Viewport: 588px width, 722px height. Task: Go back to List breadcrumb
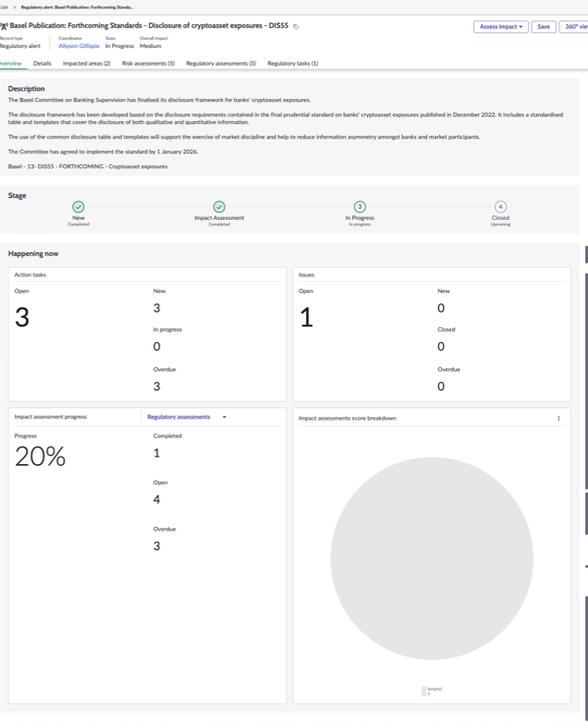tap(4, 7)
